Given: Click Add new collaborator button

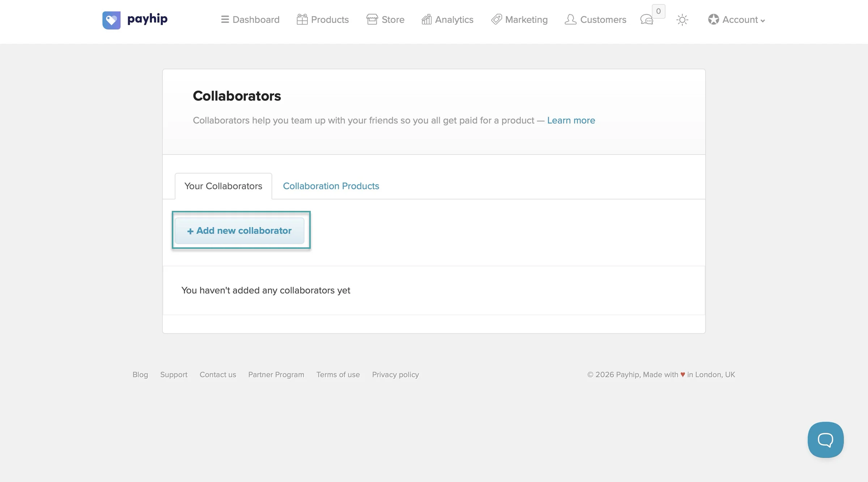Looking at the screenshot, I should 239,231.
